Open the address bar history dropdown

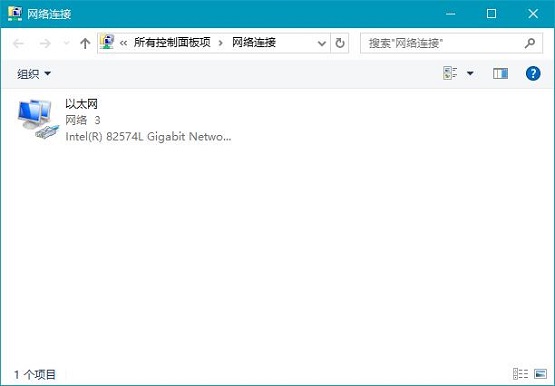(322, 44)
